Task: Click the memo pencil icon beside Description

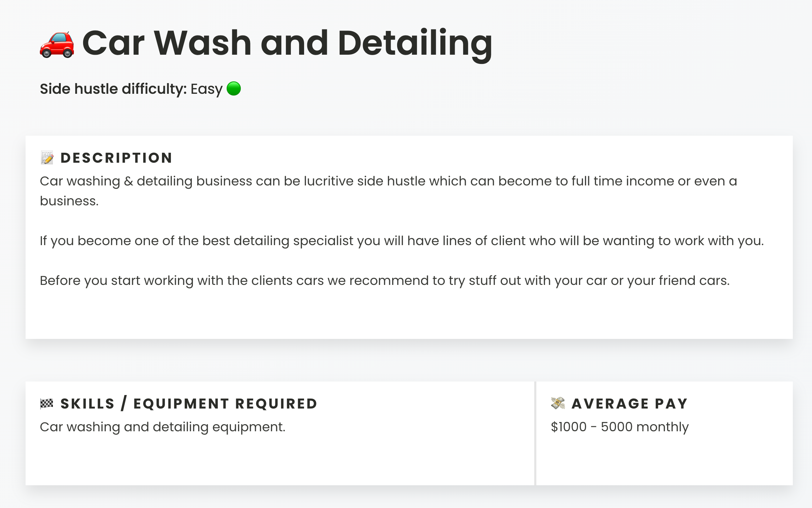Action: [47, 158]
